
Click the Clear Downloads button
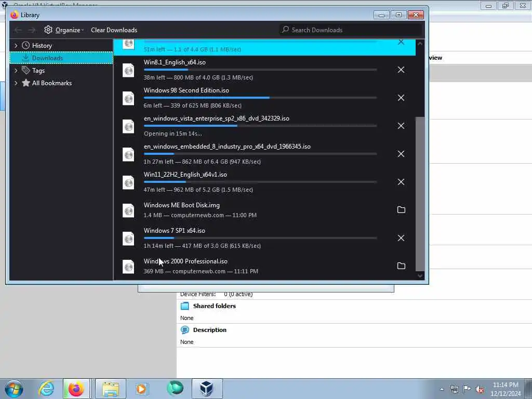(x=114, y=30)
